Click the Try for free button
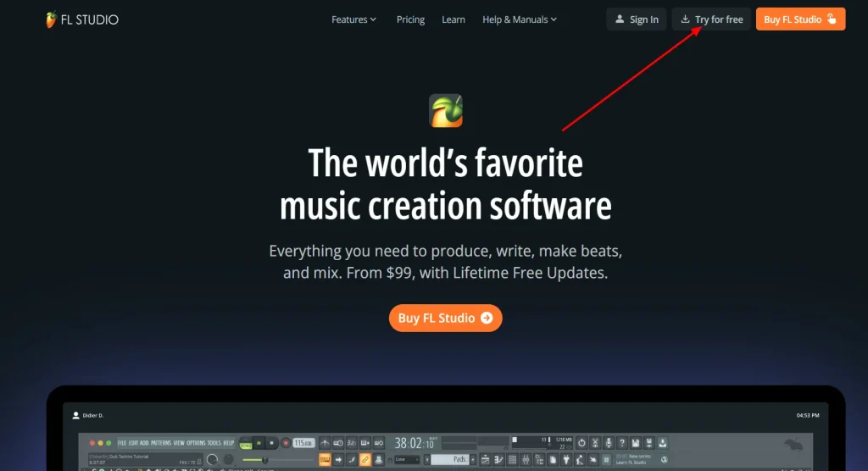Screen dimensions: 868x471 [x=711, y=19]
